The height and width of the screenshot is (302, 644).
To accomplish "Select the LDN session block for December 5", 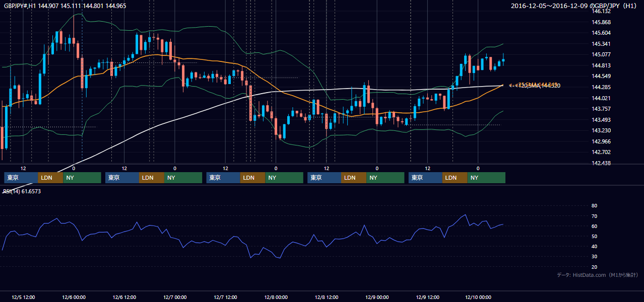I will [50, 178].
